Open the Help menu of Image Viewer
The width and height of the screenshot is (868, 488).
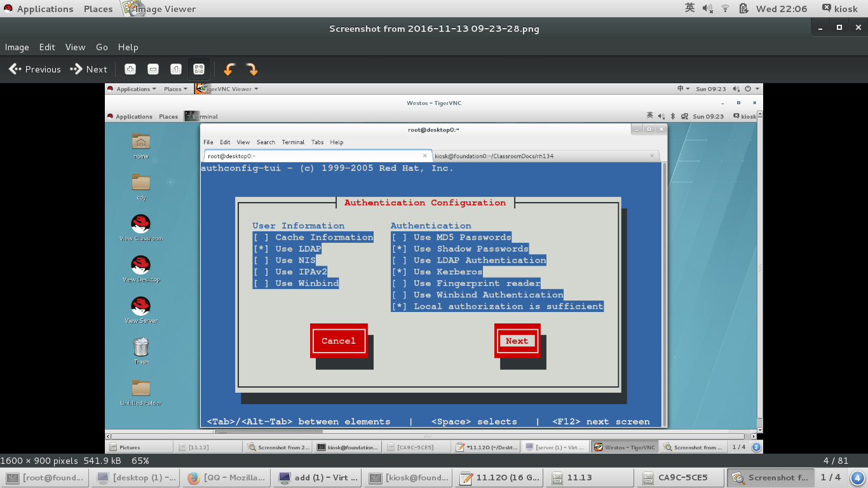pyautogui.click(x=128, y=47)
